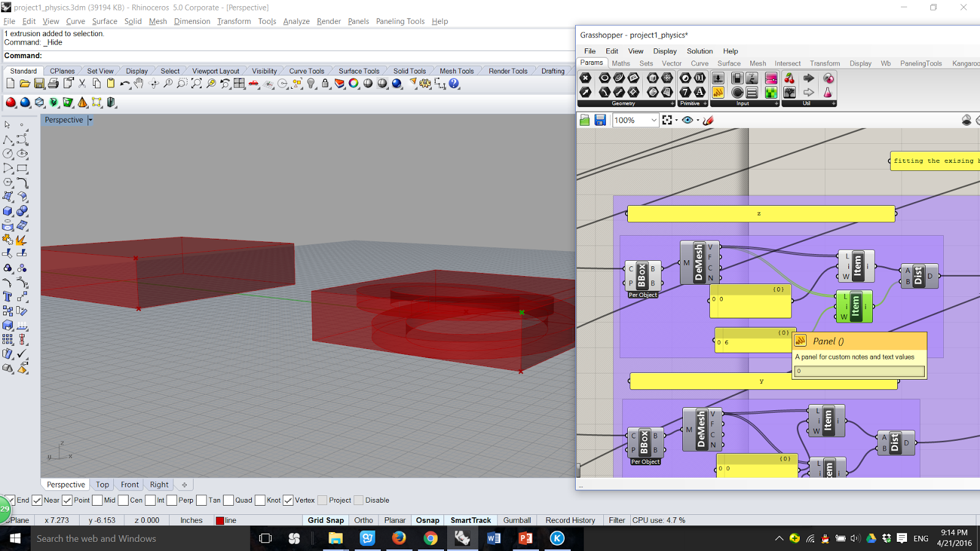Open the Solution menu in Grasshopper

click(x=699, y=51)
